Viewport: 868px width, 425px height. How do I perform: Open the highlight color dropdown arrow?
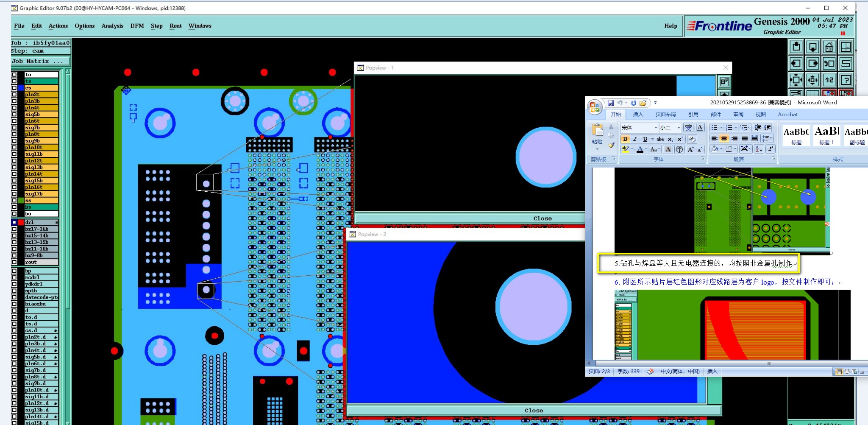(x=632, y=149)
